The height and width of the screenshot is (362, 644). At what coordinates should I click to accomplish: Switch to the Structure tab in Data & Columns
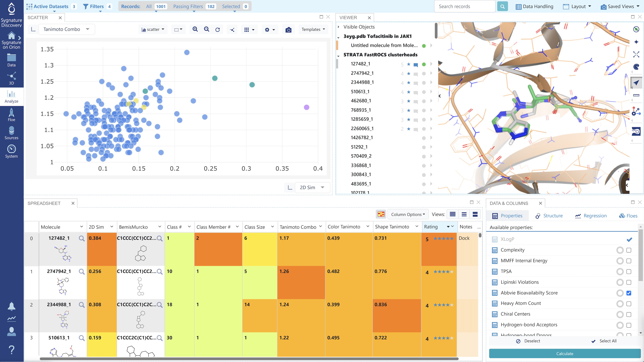click(x=549, y=216)
